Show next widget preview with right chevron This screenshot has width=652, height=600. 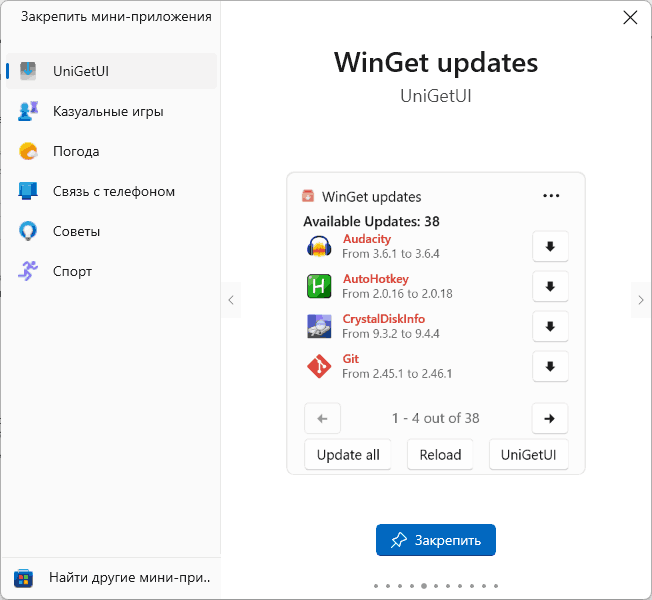(641, 300)
